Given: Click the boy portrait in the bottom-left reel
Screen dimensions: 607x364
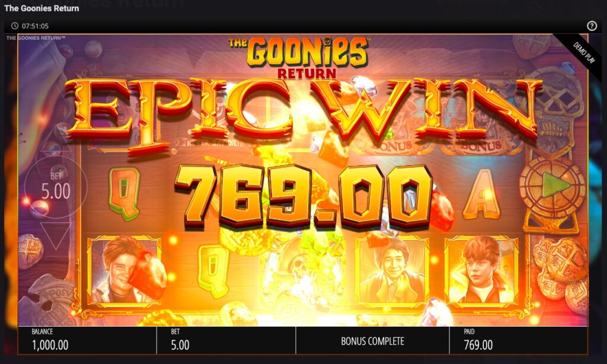Looking at the screenshot, I should (124, 271).
